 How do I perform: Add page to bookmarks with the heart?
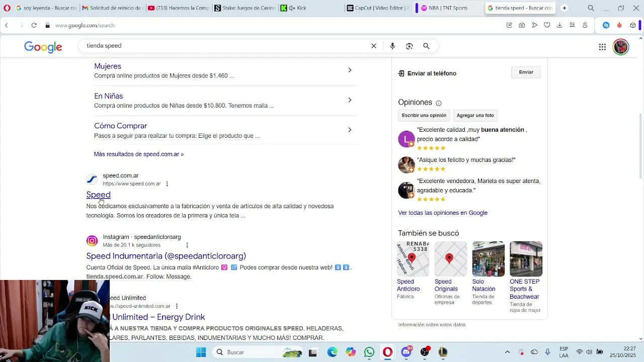[547, 25]
